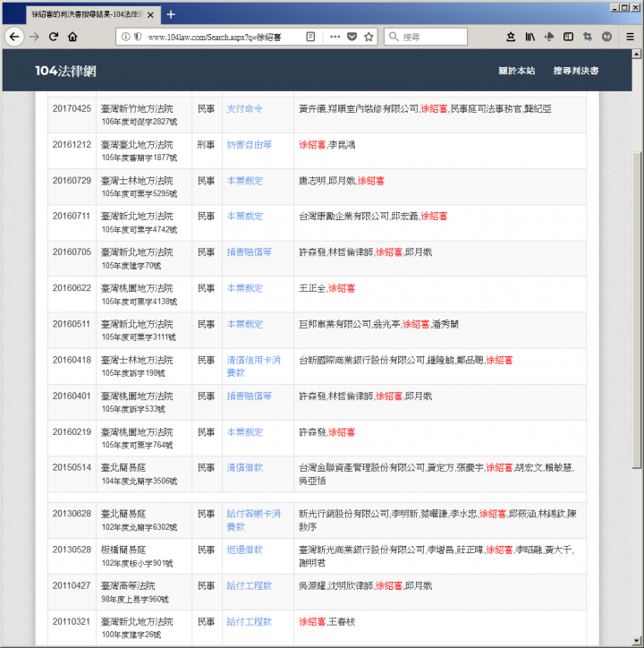Screen dimensions: 644x648
Task: Open 本票裁定 link in 20160622 row
Action: 244,288
